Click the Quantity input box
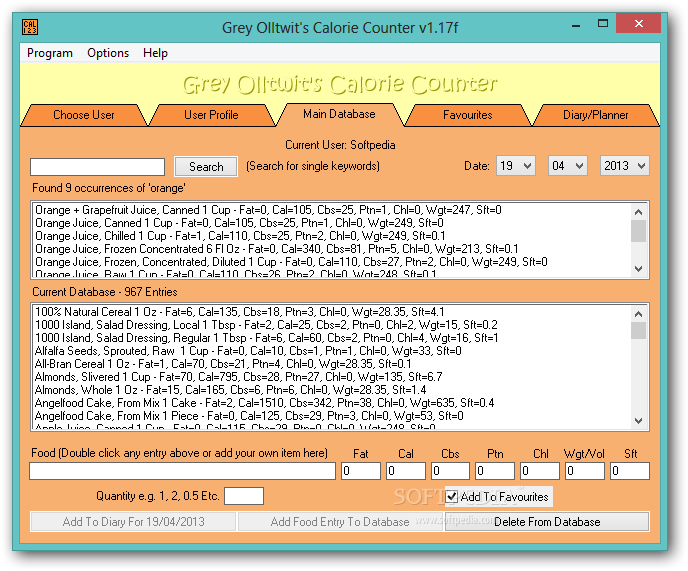Screen dimensions: 688x571 [x=244, y=496]
